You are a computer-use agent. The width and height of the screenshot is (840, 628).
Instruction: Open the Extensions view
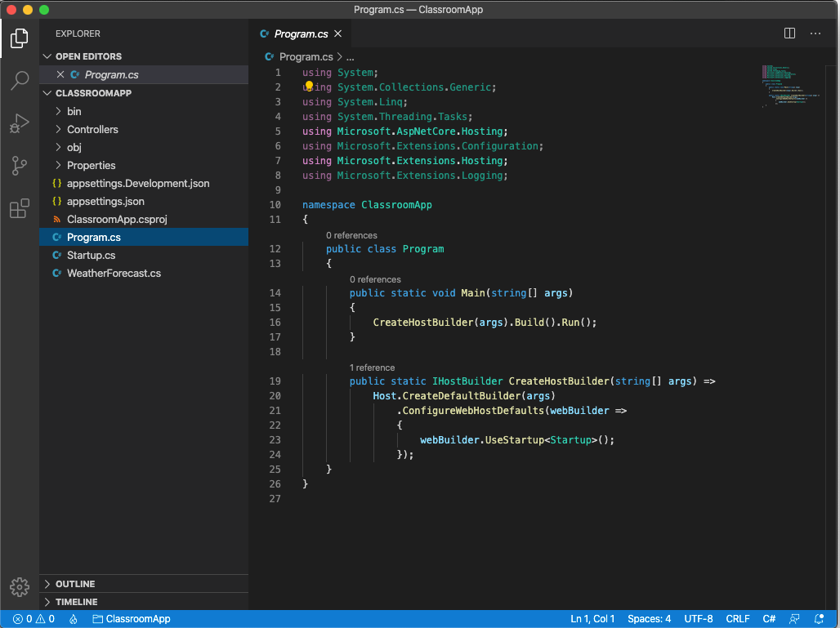(x=20, y=208)
